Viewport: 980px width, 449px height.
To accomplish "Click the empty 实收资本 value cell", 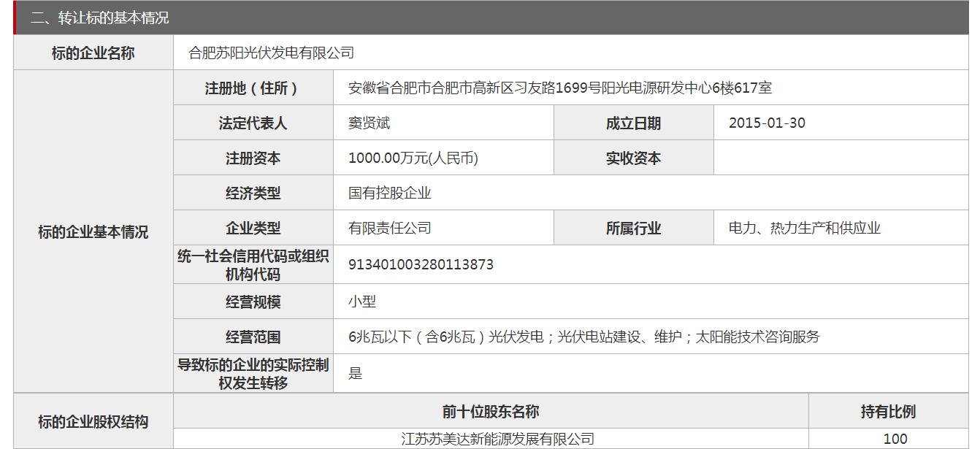I will (840, 158).
